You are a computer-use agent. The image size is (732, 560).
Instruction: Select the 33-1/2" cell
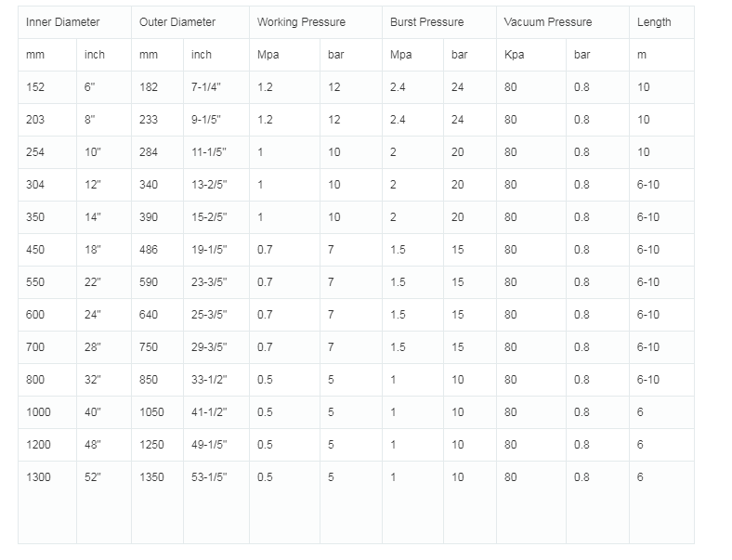tap(209, 380)
